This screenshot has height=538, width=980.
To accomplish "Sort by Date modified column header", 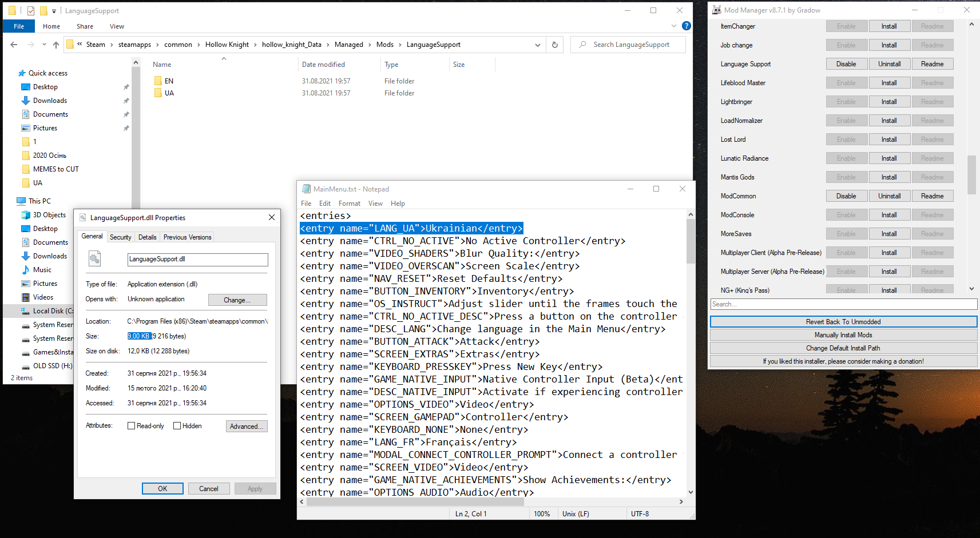I will pyautogui.click(x=323, y=65).
